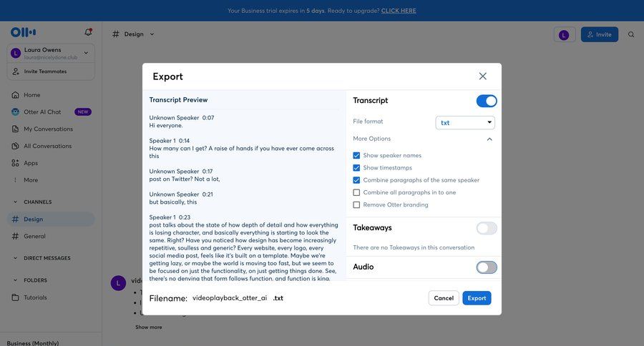Close the Export dialog
Viewport: 644px width, 346px height.
(x=482, y=76)
